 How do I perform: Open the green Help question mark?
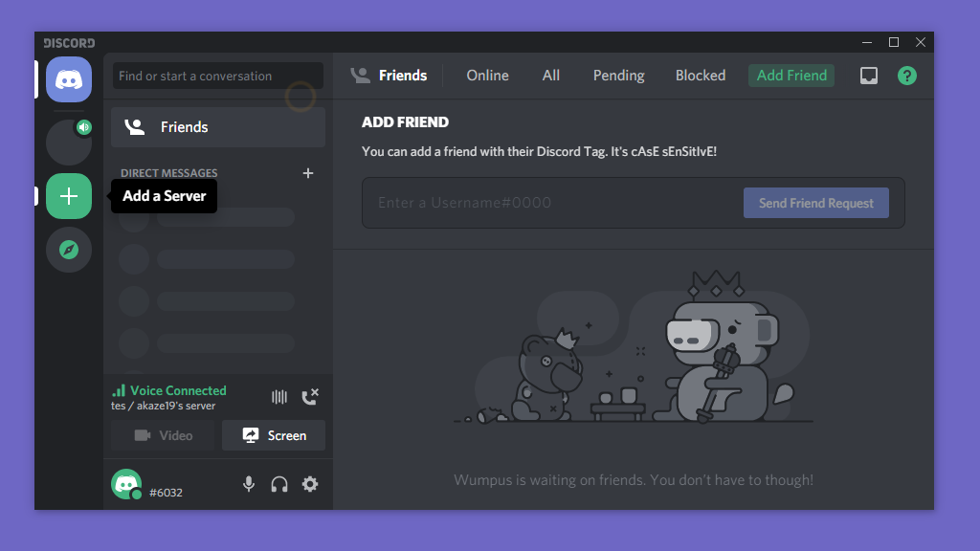pyautogui.click(x=907, y=76)
